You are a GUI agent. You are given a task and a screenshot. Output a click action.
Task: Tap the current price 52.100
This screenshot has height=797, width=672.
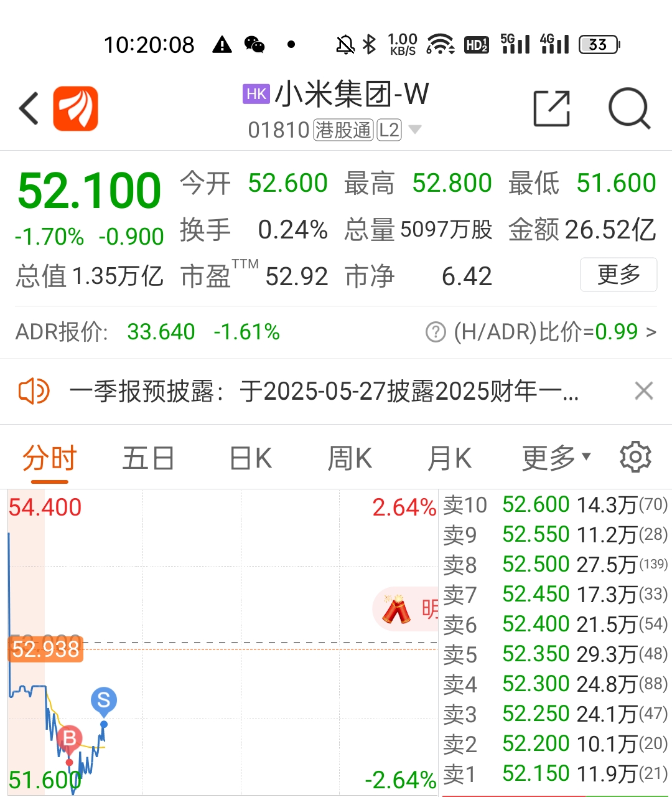click(x=90, y=190)
